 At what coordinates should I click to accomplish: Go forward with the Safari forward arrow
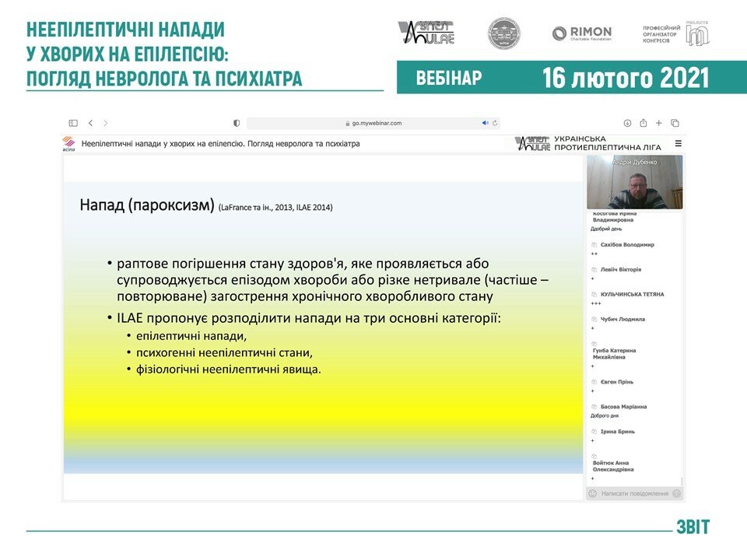coord(106,123)
